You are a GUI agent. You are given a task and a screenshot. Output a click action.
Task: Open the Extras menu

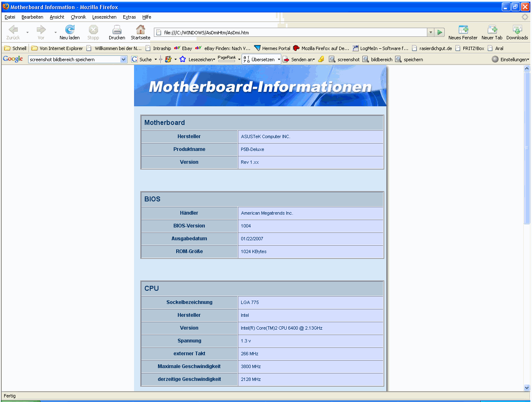(x=129, y=17)
